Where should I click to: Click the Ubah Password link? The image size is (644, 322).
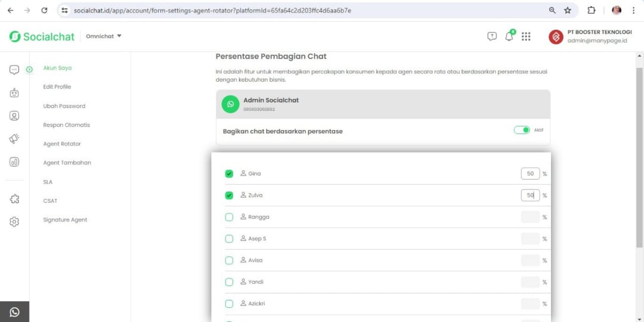click(64, 106)
